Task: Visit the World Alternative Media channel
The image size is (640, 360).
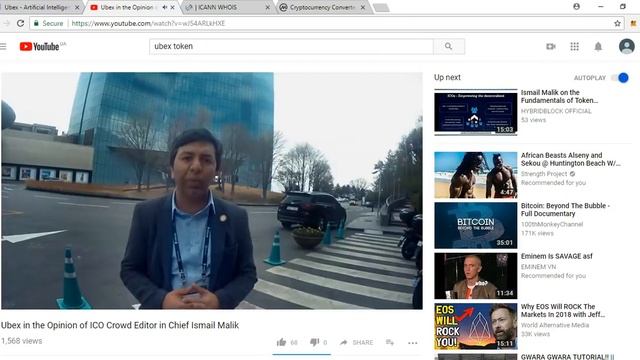Action: tap(555, 325)
